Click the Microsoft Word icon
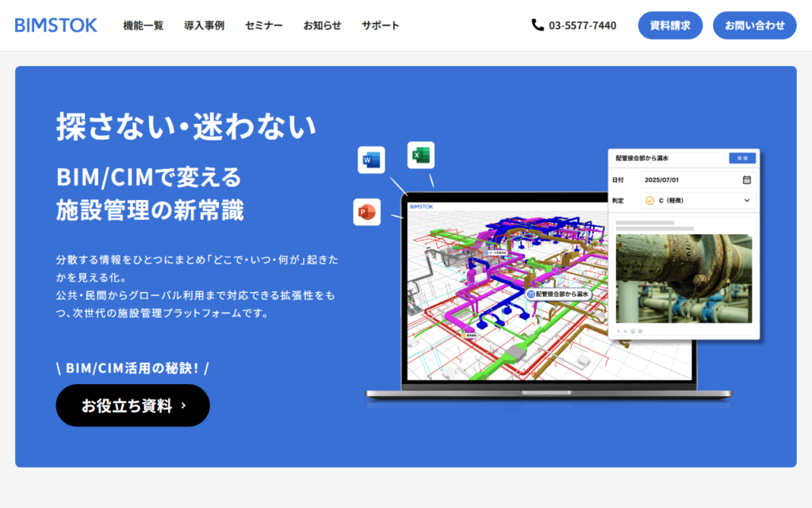 click(371, 160)
